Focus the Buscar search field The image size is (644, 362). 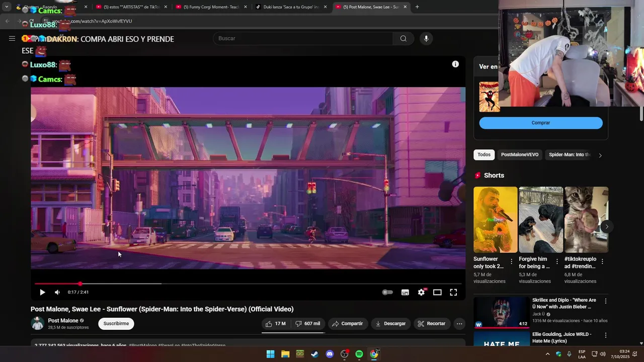tap(303, 38)
